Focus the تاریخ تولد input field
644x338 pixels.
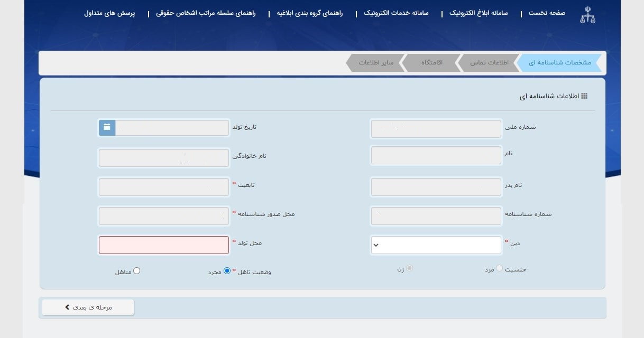point(172,128)
